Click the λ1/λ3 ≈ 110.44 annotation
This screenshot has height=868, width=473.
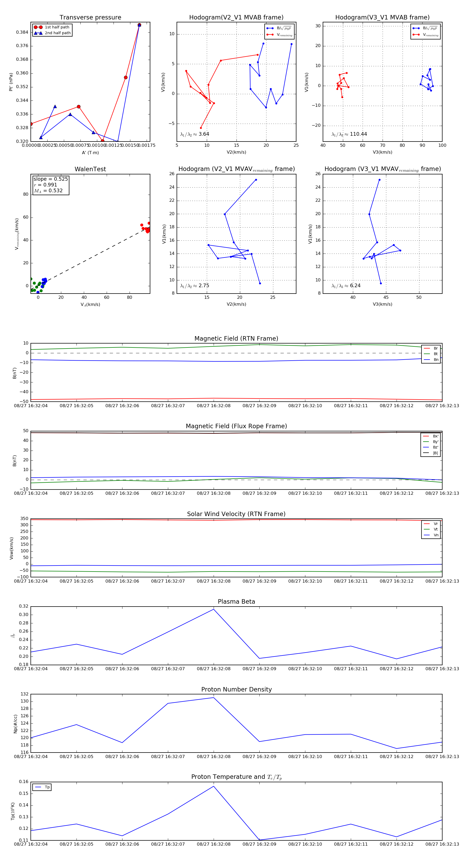point(349,134)
